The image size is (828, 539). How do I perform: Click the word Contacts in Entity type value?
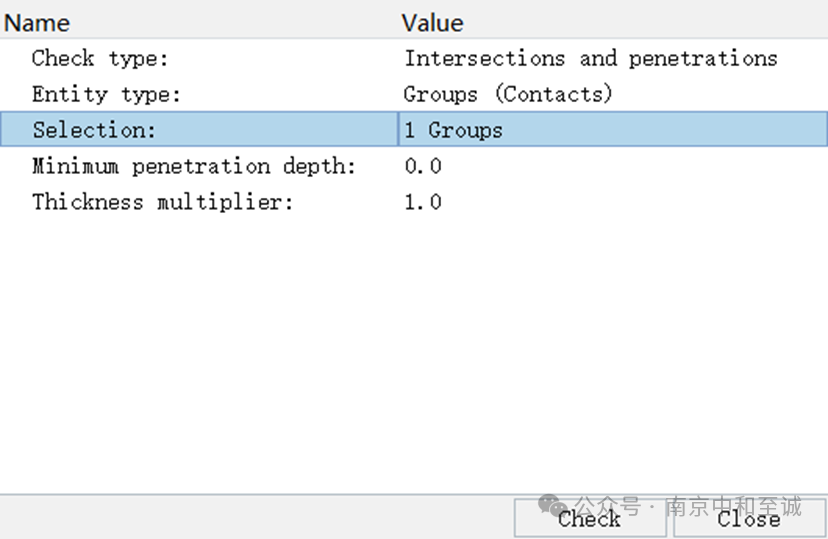click(553, 94)
